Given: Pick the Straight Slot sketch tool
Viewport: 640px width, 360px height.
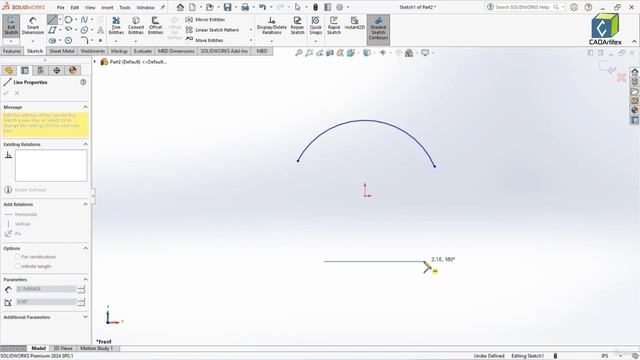Looking at the screenshot, I should (52, 40).
